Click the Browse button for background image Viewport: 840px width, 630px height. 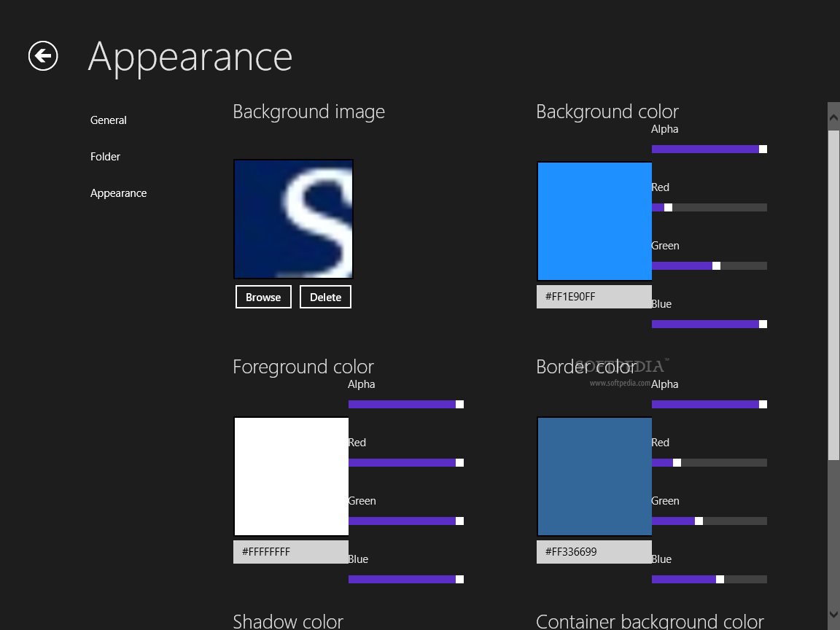pos(263,297)
